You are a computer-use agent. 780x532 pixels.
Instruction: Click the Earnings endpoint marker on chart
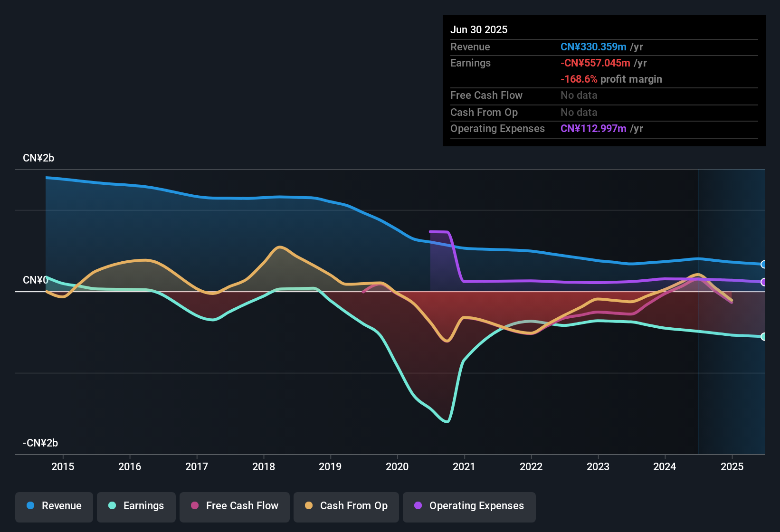click(x=763, y=337)
